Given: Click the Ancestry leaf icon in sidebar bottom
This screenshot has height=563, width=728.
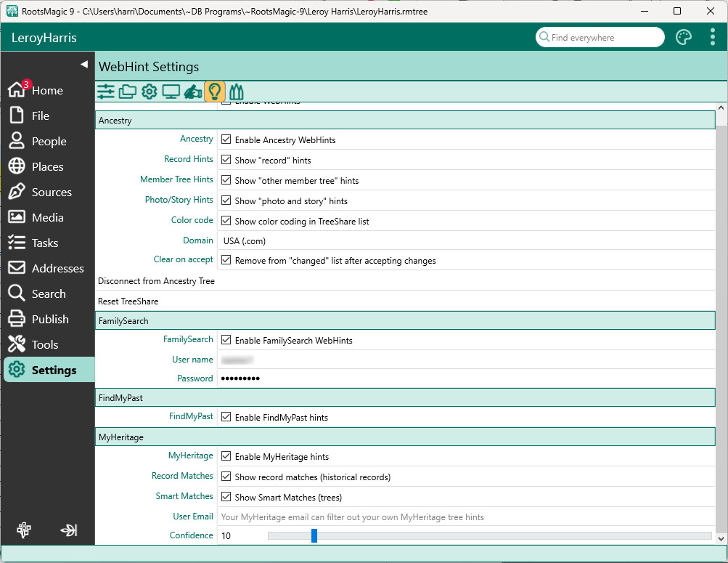Looking at the screenshot, I should [x=69, y=530].
